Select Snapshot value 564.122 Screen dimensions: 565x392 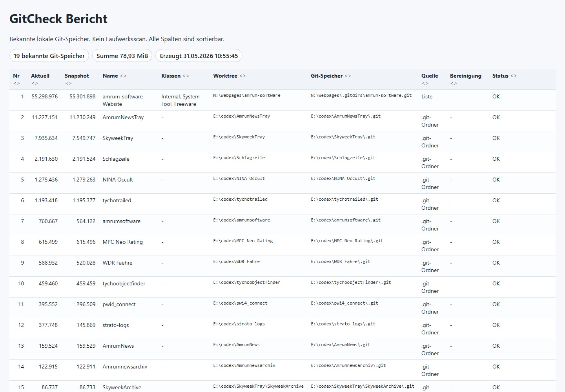tap(86, 221)
